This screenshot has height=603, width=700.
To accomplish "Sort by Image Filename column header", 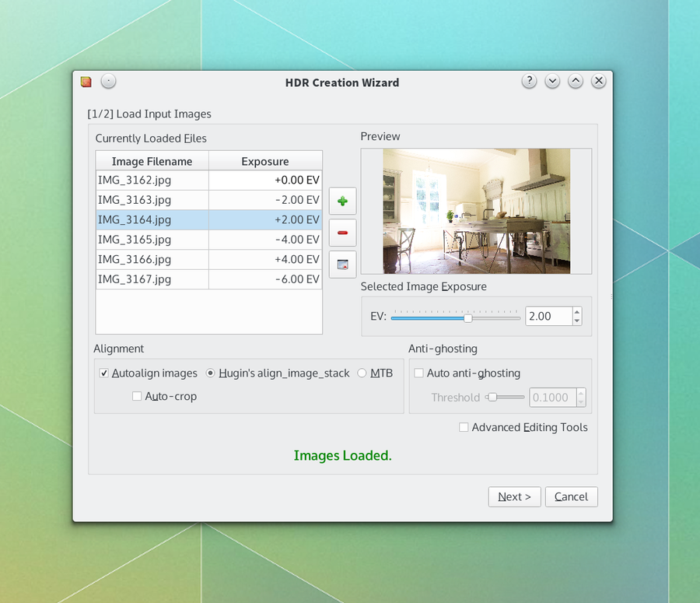I will pos(152,161).
